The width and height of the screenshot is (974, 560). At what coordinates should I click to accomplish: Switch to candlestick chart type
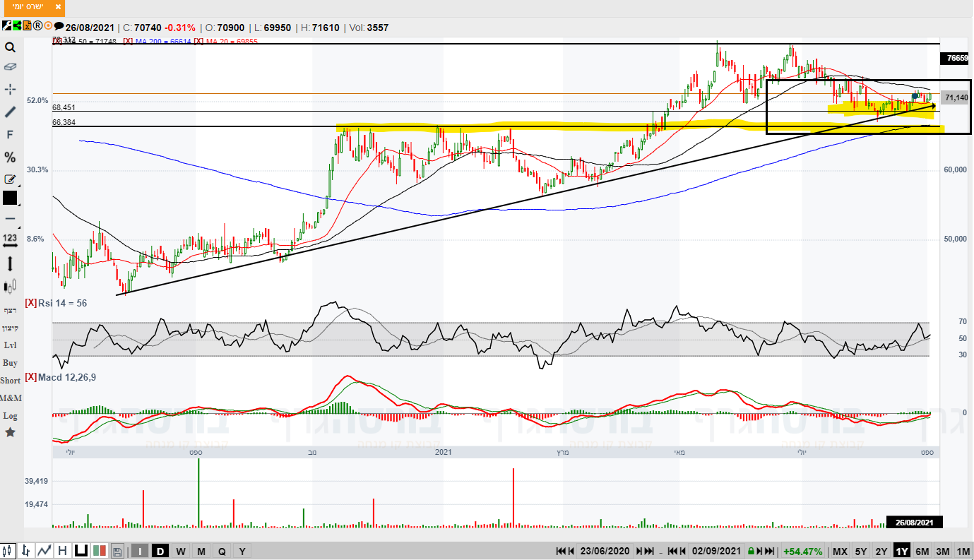pyautogui.click(x=8, y=551)
